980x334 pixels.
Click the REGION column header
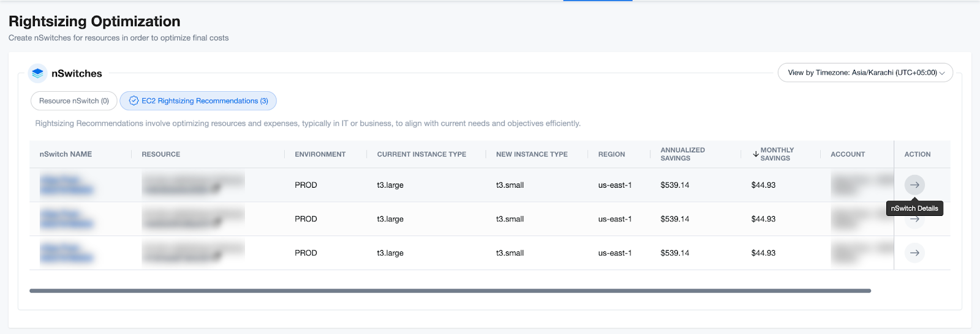tap(611, 154)
